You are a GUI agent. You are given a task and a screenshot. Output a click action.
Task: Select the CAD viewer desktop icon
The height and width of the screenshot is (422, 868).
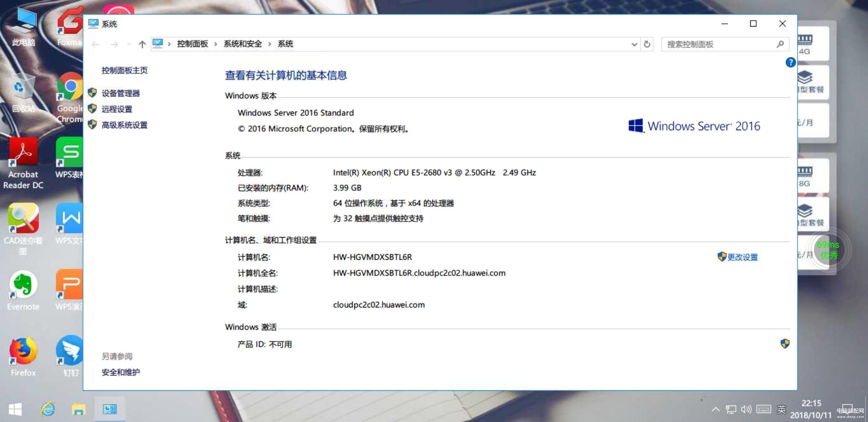click(23, 230)
